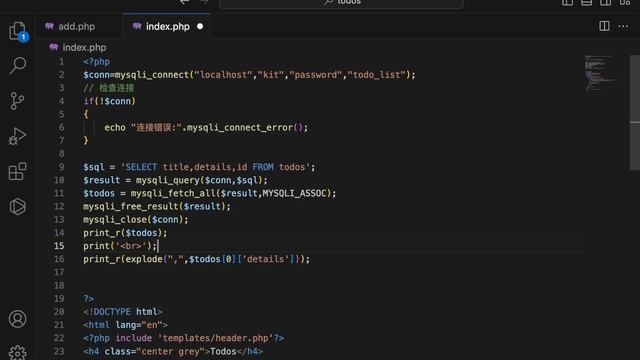Open the Extensions view
The width and height of the screenshot is (640, 360).
pos(18,171)
